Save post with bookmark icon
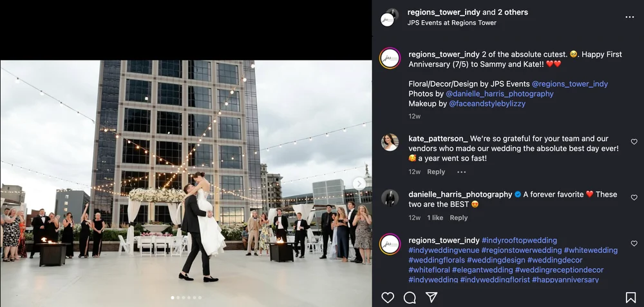 [x=630, y=297]
